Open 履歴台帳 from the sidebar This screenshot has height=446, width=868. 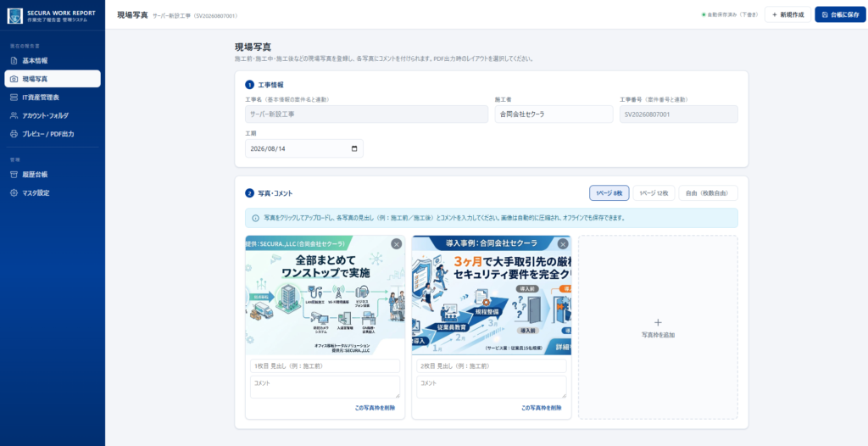point(53,175)
